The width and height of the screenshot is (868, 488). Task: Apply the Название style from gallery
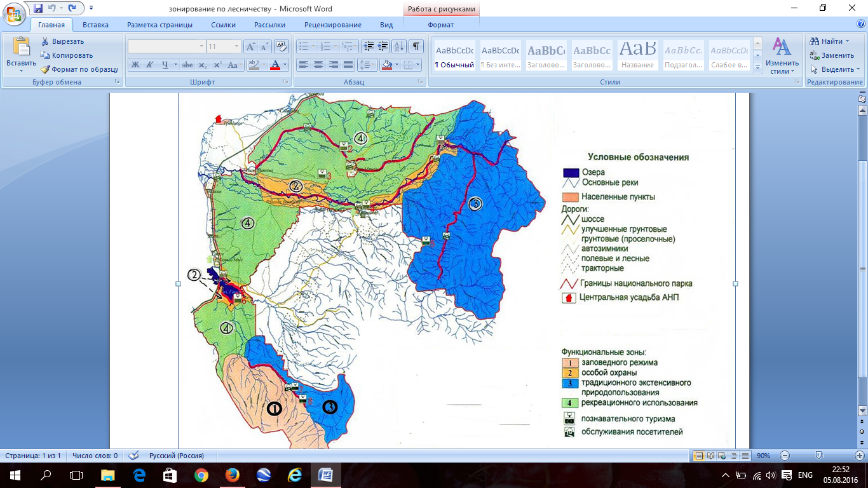tap(637, 55)
